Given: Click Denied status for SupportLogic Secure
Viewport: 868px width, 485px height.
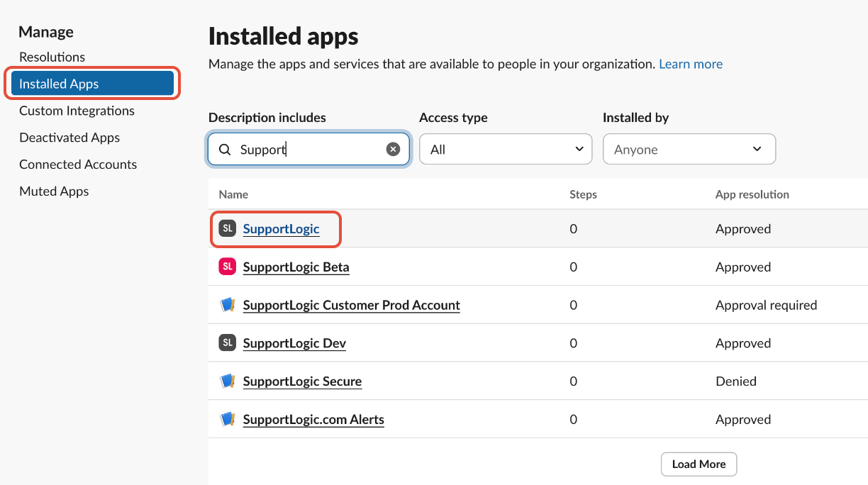Looking at the screenshot, I should click(736, 381).
